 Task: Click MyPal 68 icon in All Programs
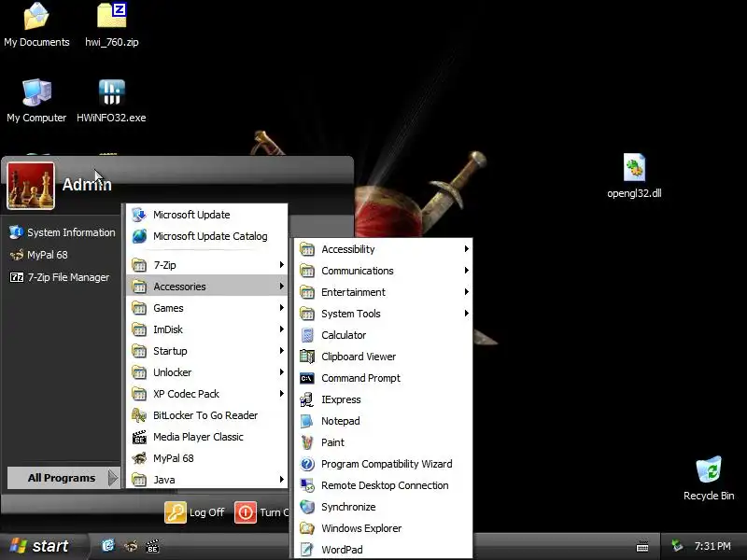(x=139, y=458)
